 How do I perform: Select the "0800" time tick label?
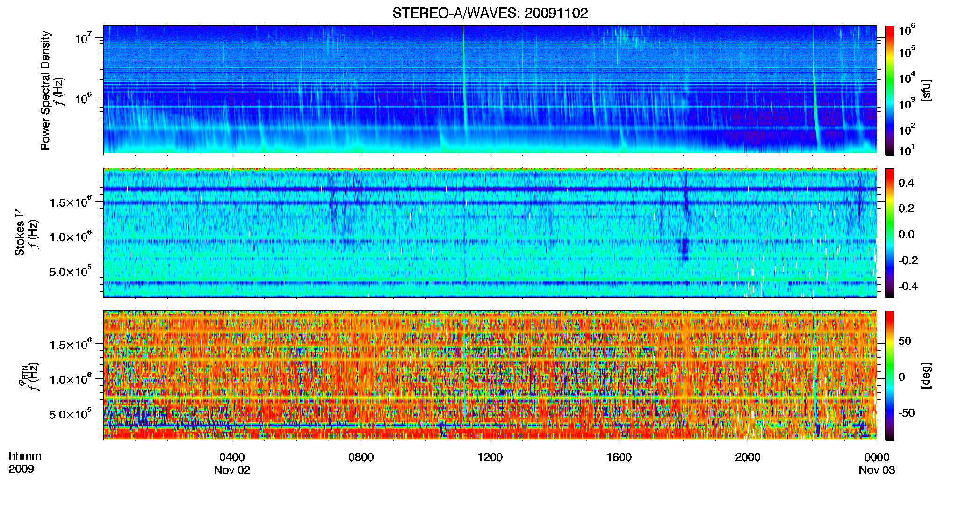(361, 457)
